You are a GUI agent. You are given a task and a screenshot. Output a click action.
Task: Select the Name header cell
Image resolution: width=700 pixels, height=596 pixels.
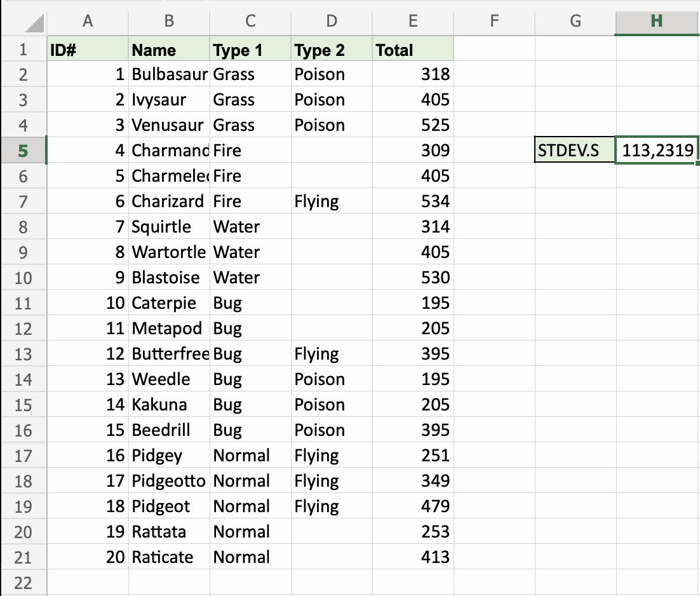click(x=169, y=50)
